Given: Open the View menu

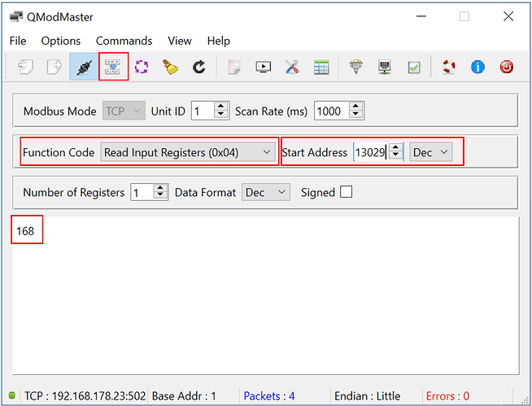Looking at the screenshot, I should click(180, 41).
